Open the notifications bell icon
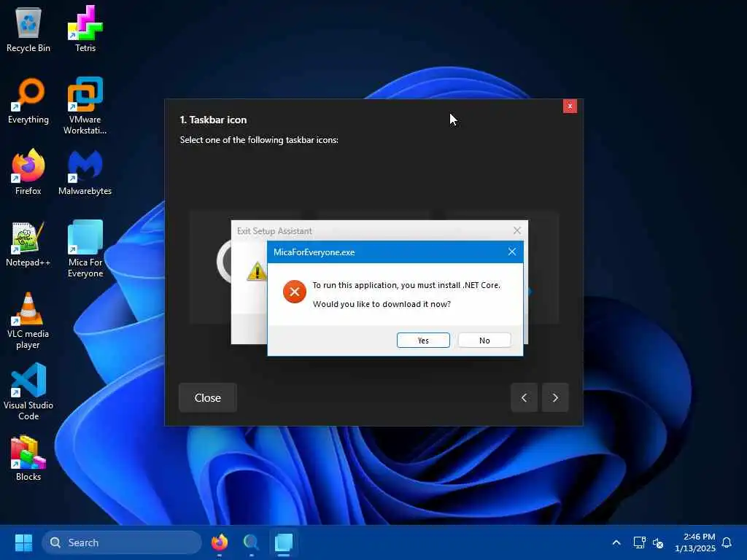The image size is (747, 560). click(x=727, y=542)
